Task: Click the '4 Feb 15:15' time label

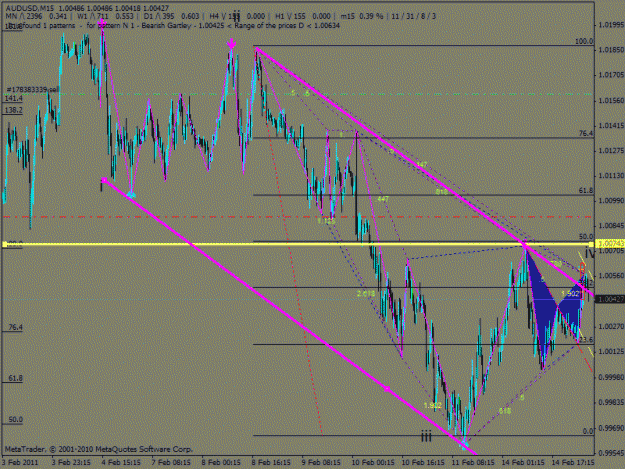Action: 121,463
